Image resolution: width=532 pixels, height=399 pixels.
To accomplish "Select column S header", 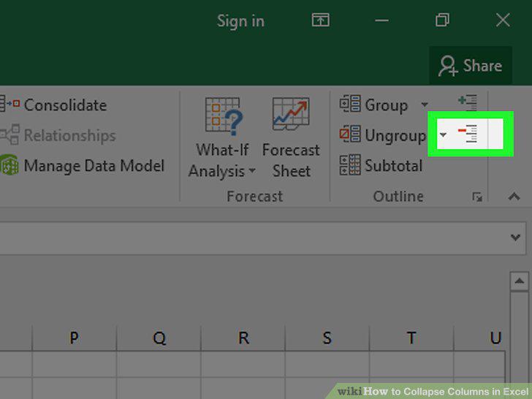I will (x=327, y=338).
